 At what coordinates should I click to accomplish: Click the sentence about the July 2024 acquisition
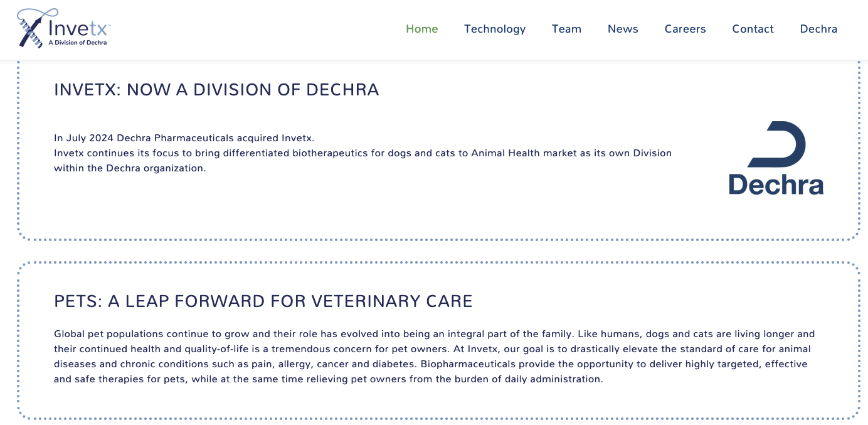(184, 138)
